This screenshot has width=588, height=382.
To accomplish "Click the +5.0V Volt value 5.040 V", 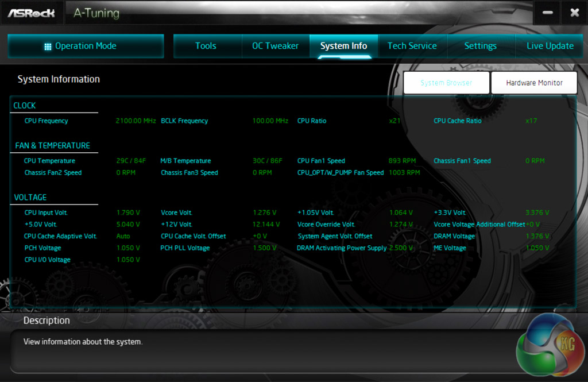I will pyautogui.click(x=128, y=225).
